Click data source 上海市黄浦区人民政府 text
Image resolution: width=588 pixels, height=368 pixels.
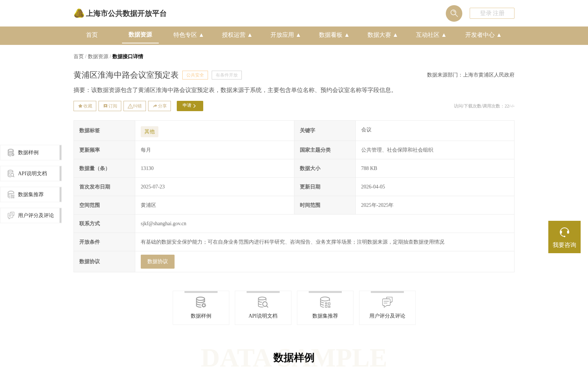(x=489, y=75)
